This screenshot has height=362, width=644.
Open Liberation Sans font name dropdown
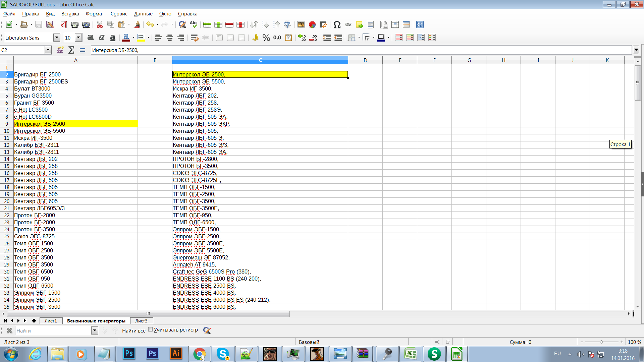point(57,38)
